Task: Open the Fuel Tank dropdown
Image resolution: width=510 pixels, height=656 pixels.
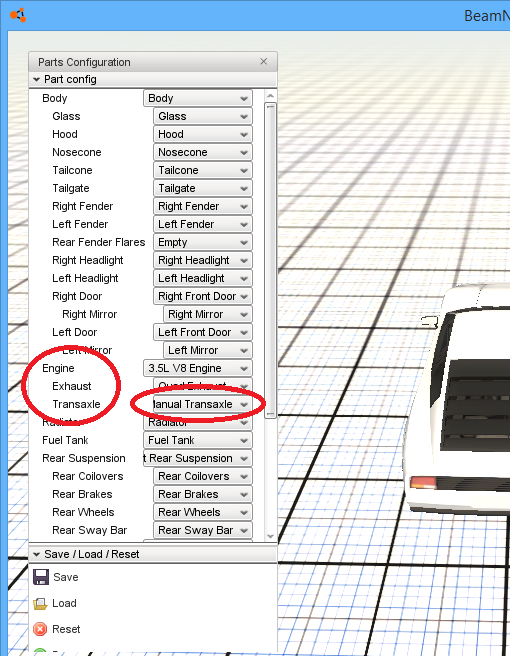Action: (x=198, y=440)
